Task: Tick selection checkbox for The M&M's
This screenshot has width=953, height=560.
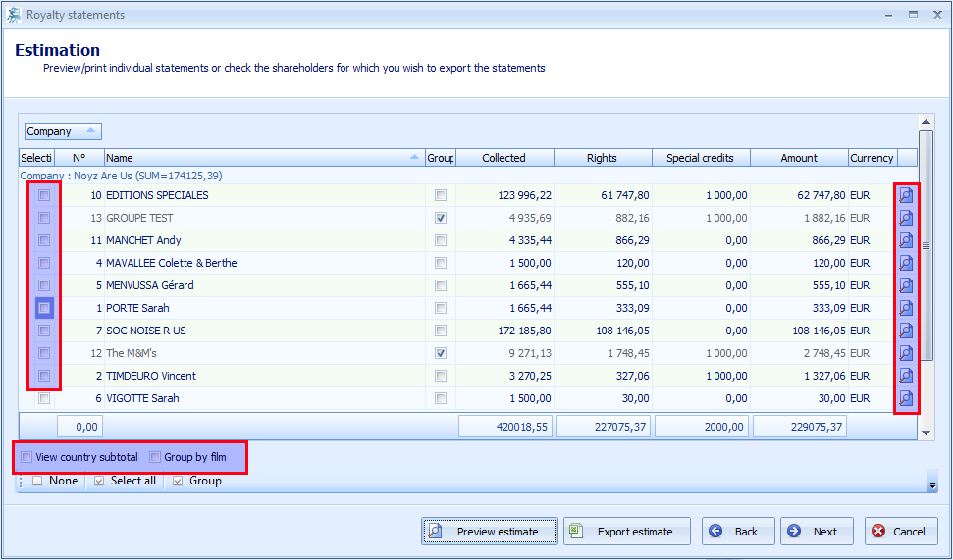Action: [x=44, y=353]
